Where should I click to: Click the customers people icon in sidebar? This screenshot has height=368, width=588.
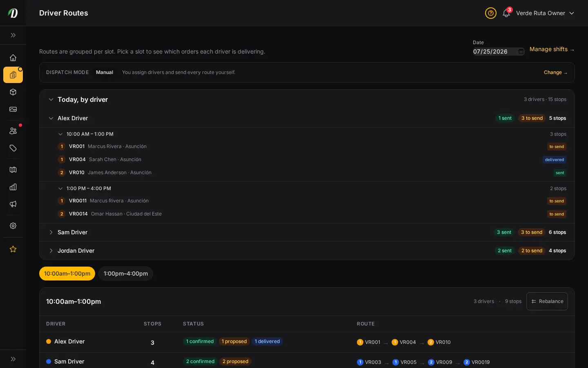pos(13,131)
